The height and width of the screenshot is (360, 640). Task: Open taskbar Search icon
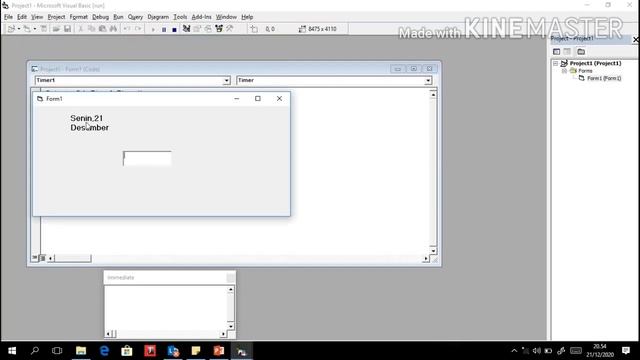35,351
